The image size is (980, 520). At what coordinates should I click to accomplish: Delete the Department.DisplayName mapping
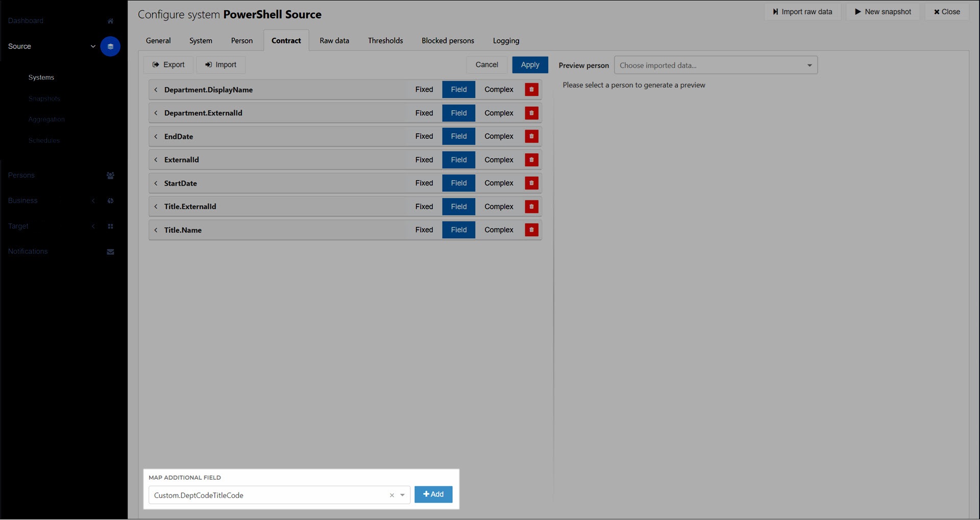point(531,89)
